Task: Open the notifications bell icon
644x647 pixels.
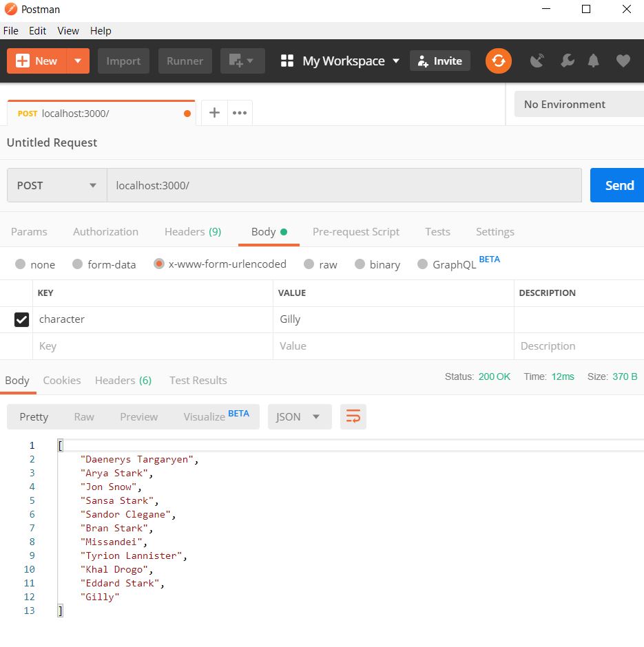Action: pos(593,61)
